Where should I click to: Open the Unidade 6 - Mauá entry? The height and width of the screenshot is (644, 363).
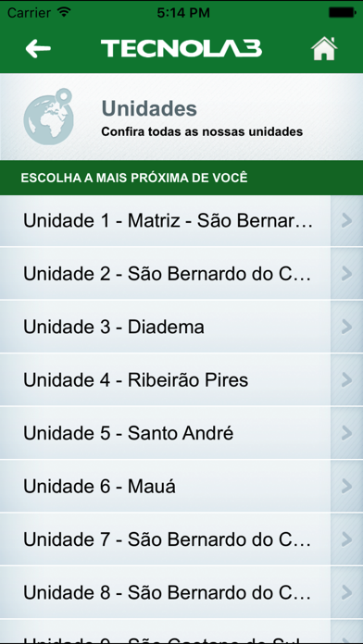click(181, 487)
